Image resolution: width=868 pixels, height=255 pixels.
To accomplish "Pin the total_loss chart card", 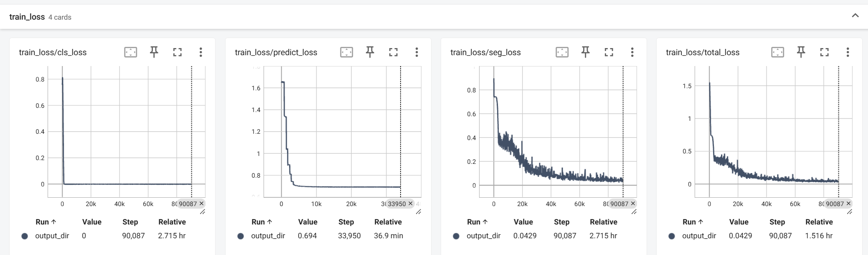I will point(801,52).
